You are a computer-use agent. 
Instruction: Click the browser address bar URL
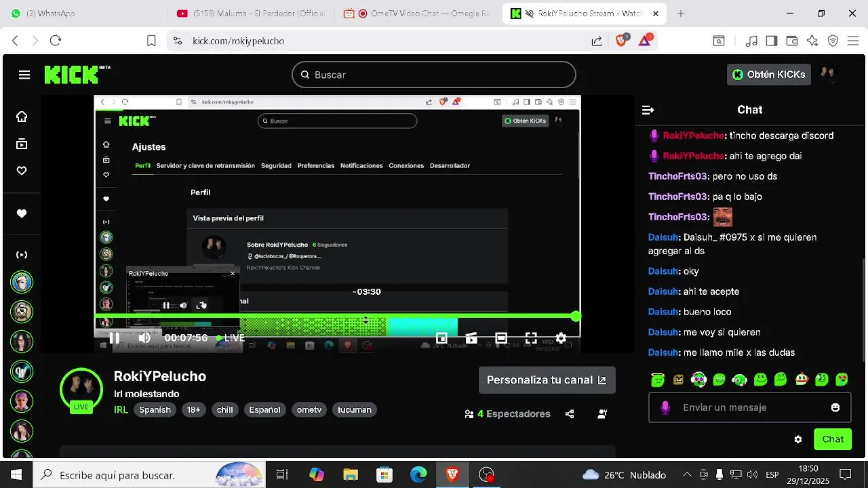[238, 41]
